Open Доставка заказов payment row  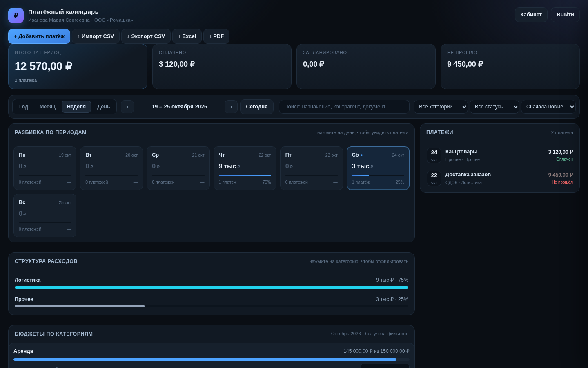(500, 178)
